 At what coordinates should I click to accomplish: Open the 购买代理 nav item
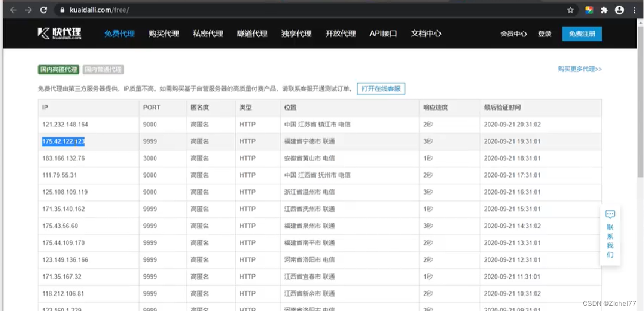point(164,34)
